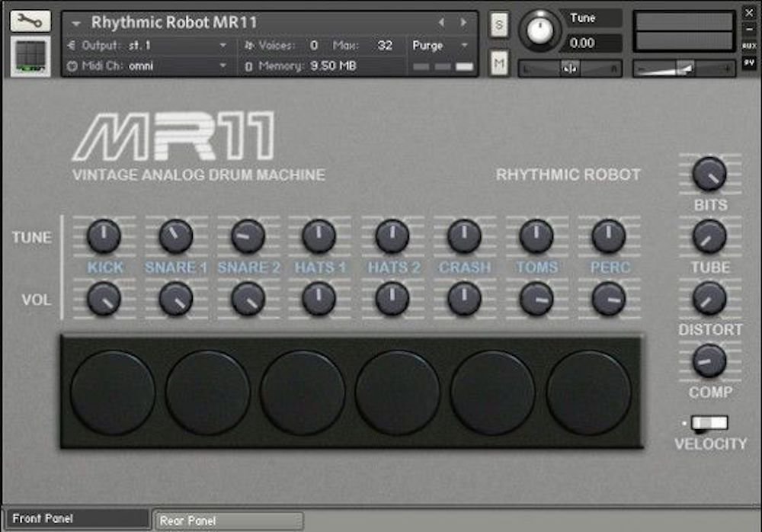Click the BITS effect knob
Viewport: 762px width, 532px height.
(x=709, y=174)
